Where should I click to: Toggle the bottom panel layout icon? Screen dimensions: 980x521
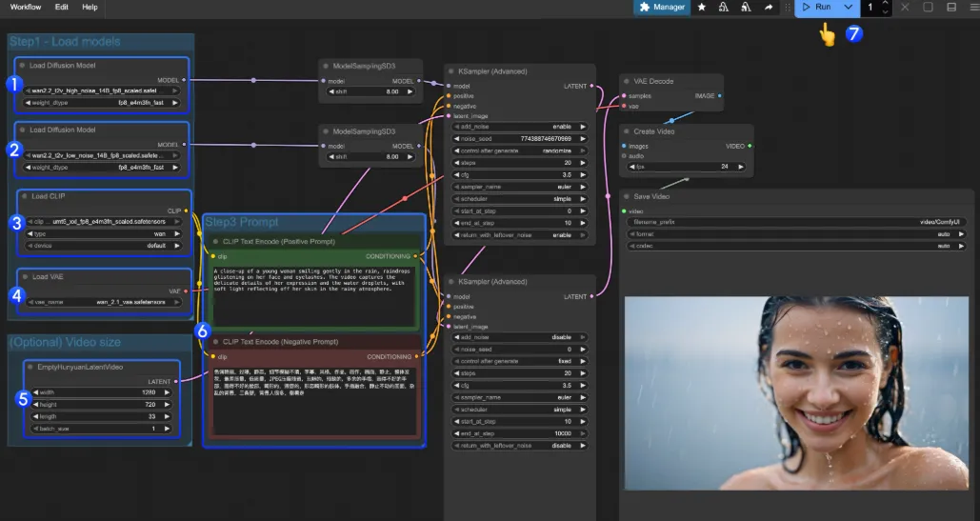(950, 8)
